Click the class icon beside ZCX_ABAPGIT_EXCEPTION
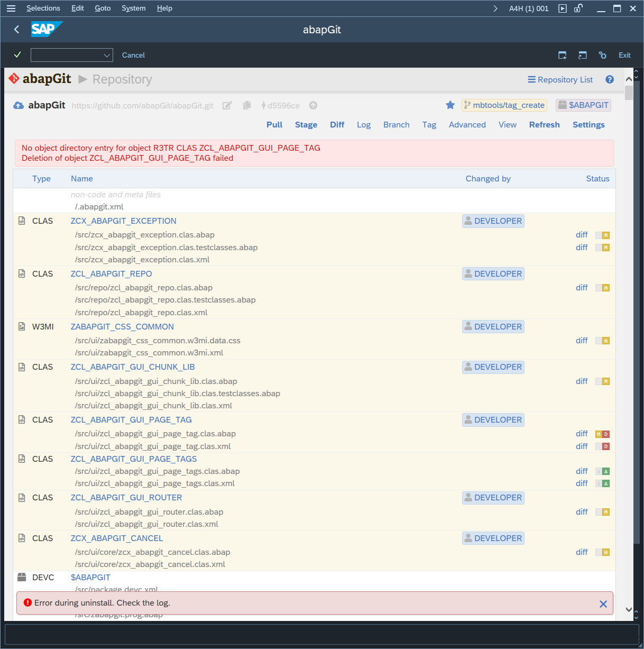Screen dimensions: 644x649 point(22,221)
